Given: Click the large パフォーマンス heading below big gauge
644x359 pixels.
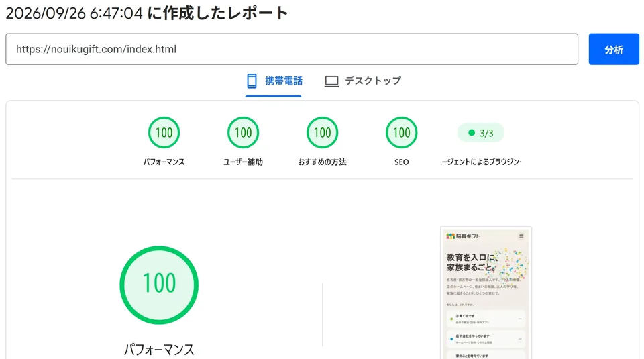Looking at the screenshot, I should click(159, 350).
